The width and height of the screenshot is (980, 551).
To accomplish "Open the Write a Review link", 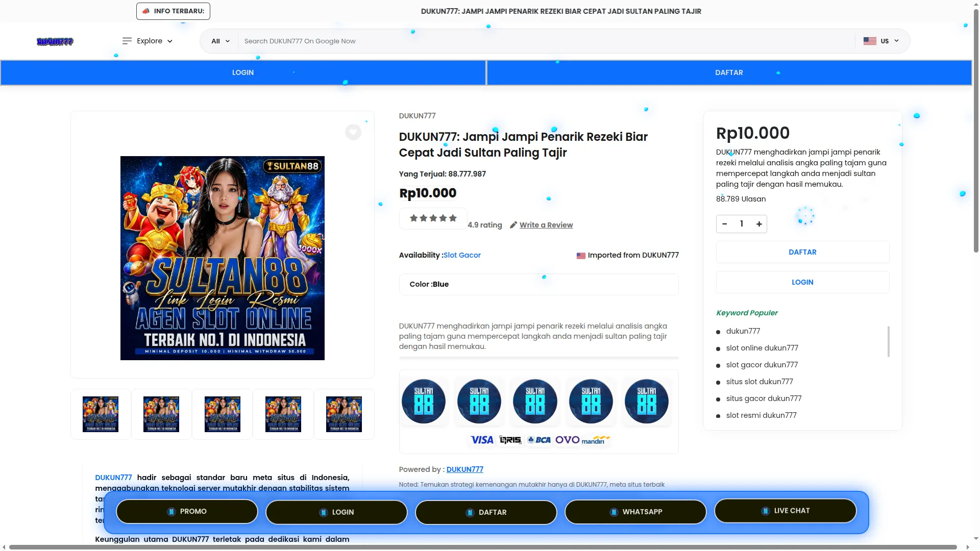I will [x=546, y=225].
